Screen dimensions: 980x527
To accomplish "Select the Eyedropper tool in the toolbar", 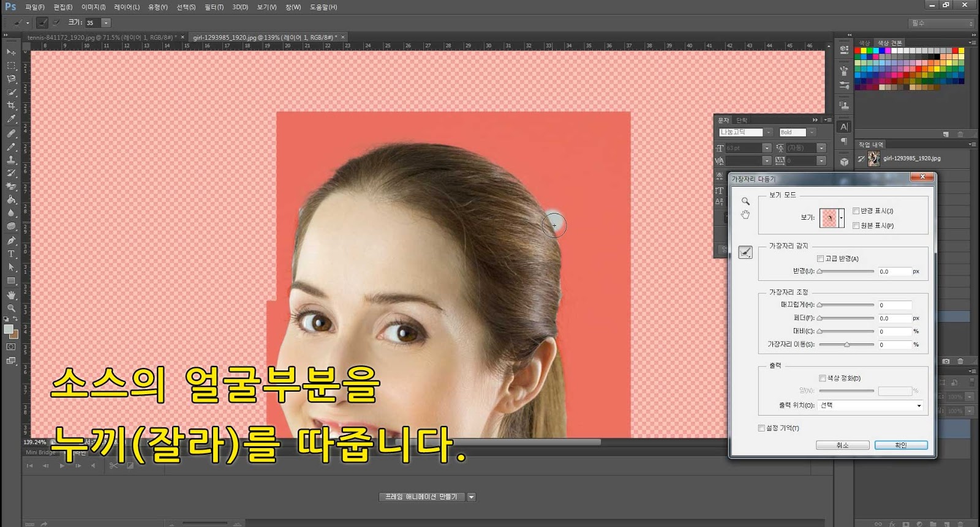I will click(x=11, y=119).
